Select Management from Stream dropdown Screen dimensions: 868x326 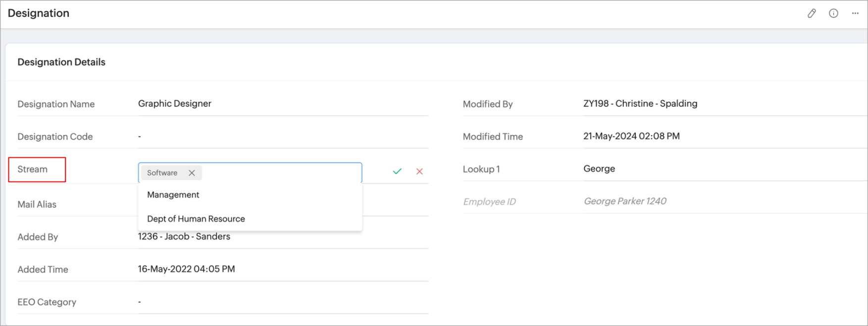(x=173, y=195)
